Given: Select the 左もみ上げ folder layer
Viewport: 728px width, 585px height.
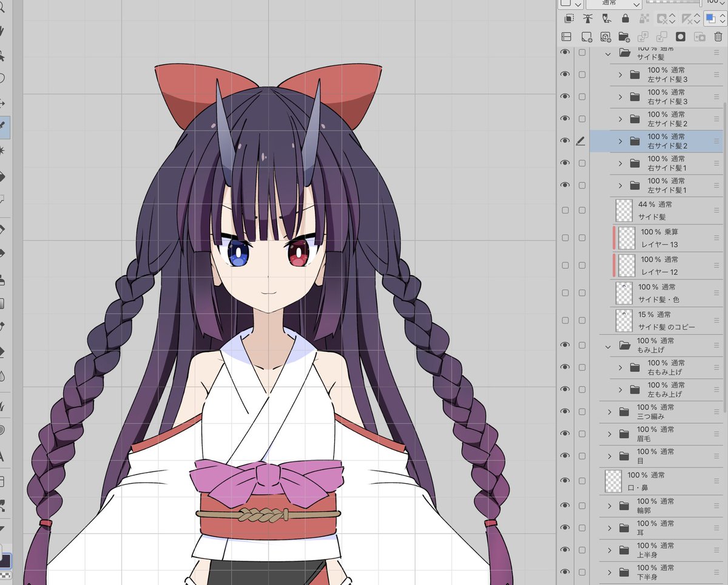Looking at the screenshot, I should tap(656, 390).
